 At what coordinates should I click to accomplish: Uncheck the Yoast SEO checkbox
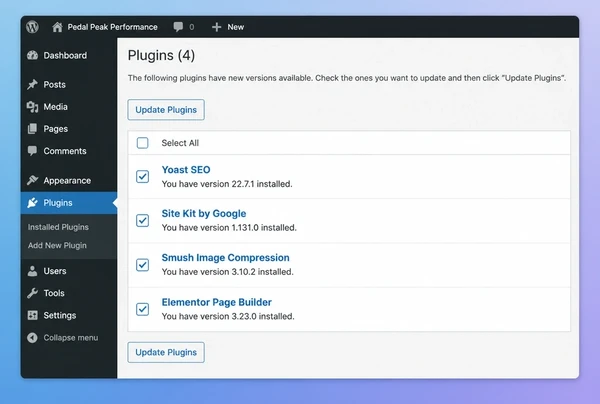(x=142, y=176)
